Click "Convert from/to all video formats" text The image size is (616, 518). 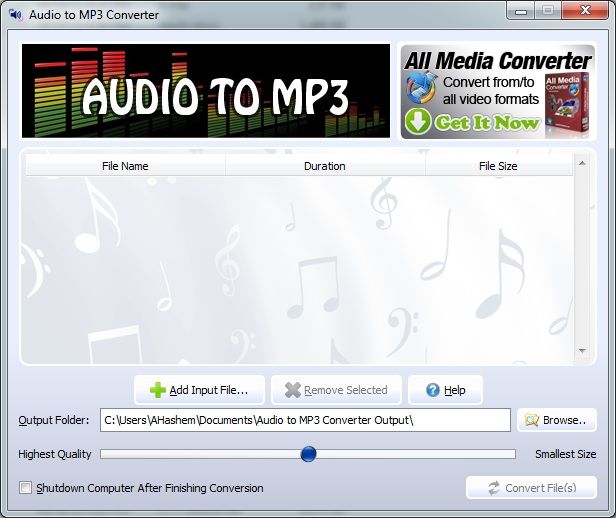point(490,91)
